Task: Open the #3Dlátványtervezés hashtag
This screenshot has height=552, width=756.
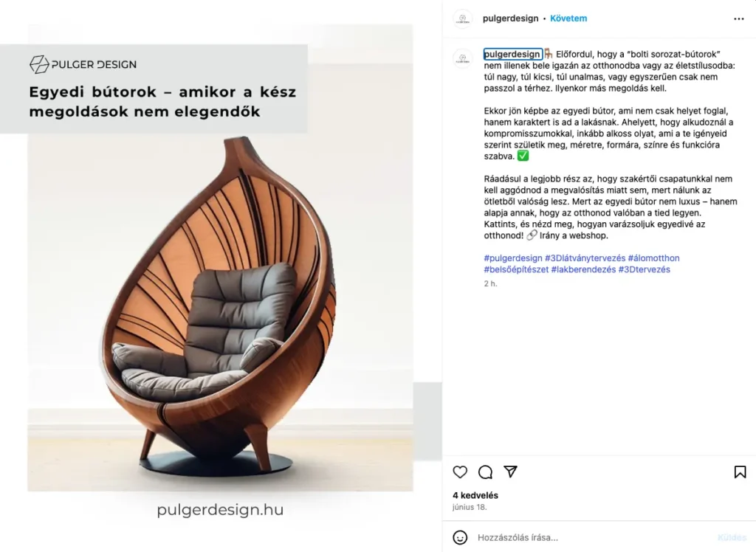Action: (x=585, y=258)
